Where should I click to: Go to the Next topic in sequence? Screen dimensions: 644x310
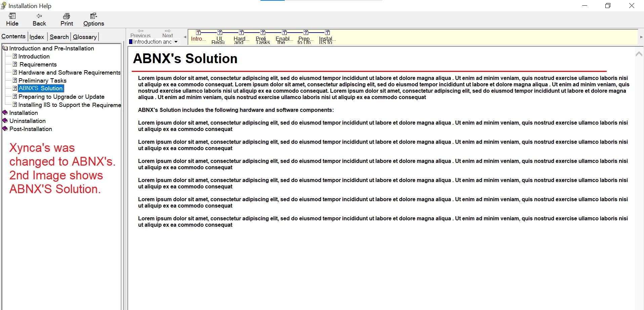point(167,33)
